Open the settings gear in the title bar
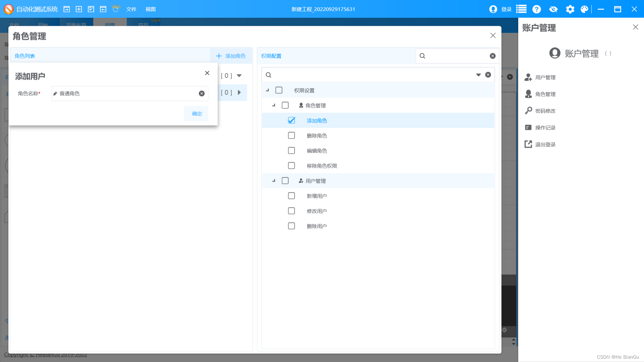The image size is (644, 362). 570,9
